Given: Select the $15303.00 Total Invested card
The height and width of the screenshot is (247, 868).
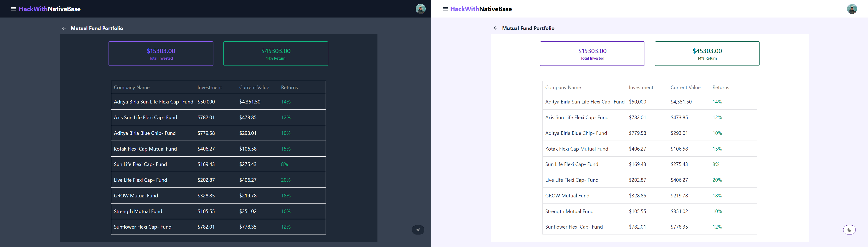Looking at the screenshot, I should pos(161,53).
